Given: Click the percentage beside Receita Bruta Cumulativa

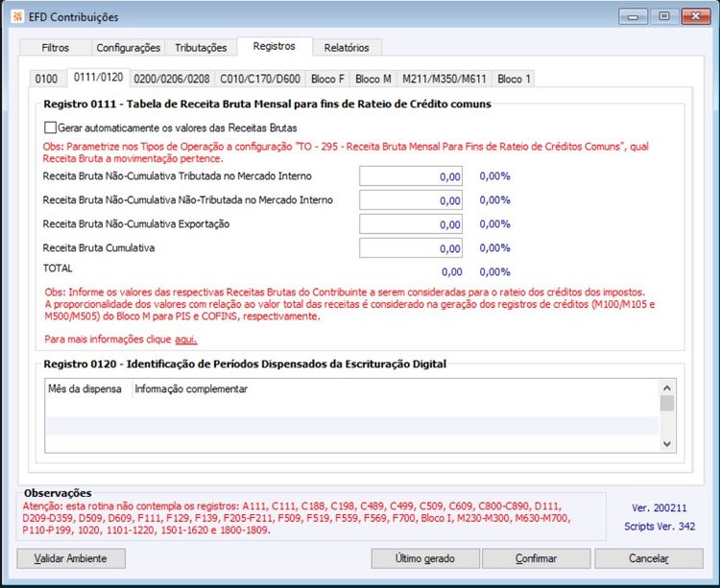Looking at the screenshot, I should tap(495, 248).
